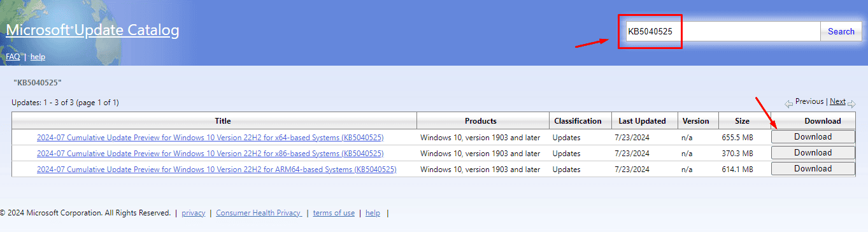Click the Search button
This screenshot has width=868, height=232.
tap(841, 31)
